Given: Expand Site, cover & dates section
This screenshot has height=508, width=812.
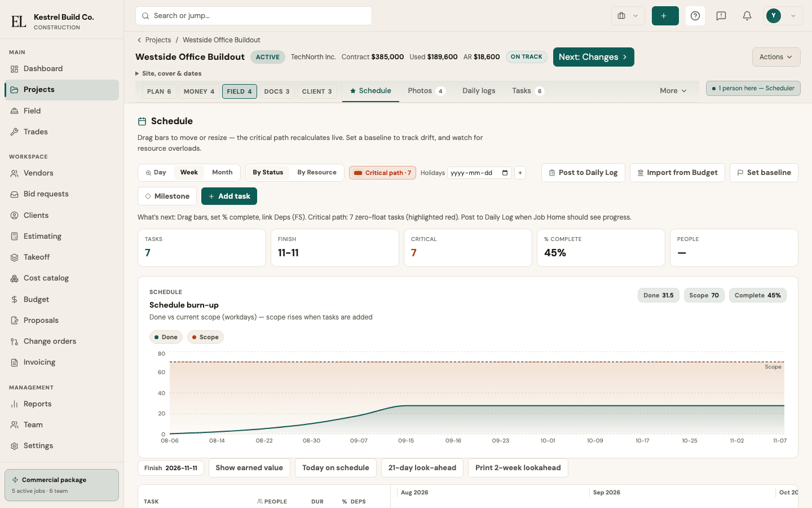Looking at the screenshot, I should pyautogui.click(x=169, y=73).
